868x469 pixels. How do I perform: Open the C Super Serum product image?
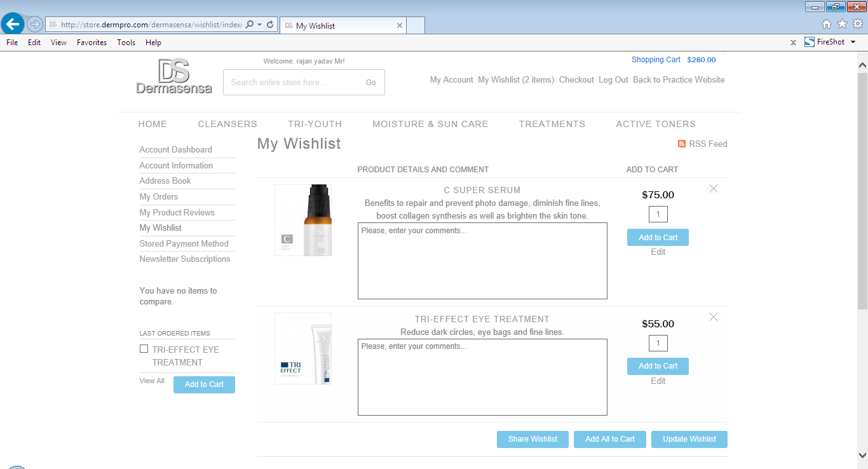coord(303,221)
